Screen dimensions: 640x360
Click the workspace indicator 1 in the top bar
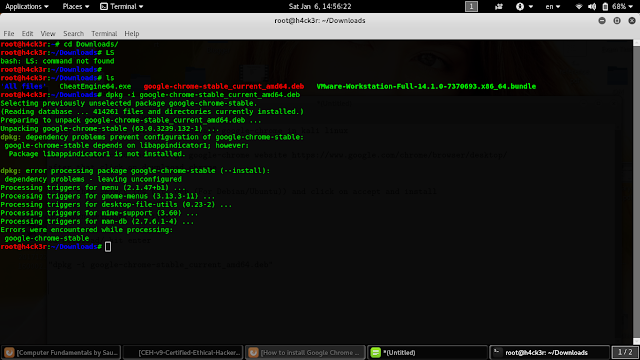click(471, 7)
